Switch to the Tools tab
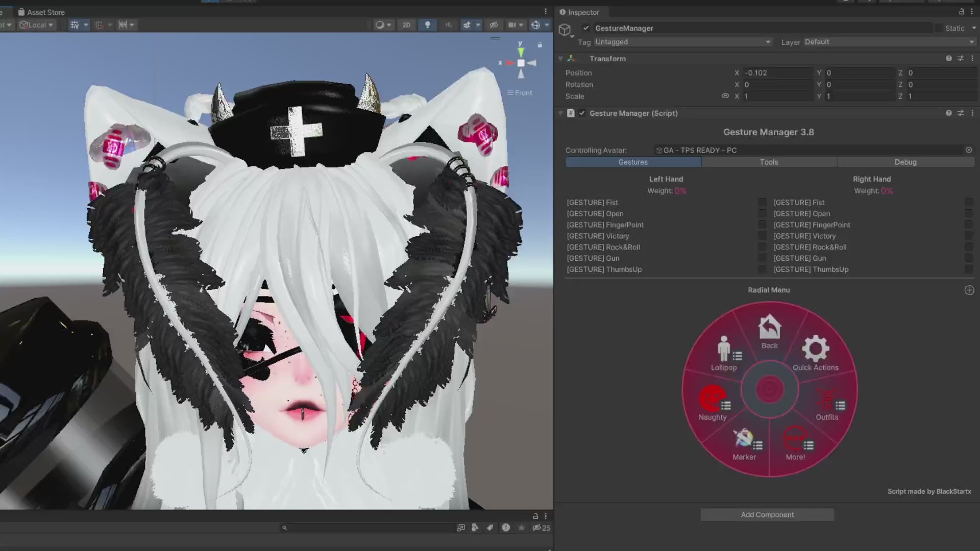Image resolution: width=980 pixels, height=551 pixels. click(x=769, y=162)
